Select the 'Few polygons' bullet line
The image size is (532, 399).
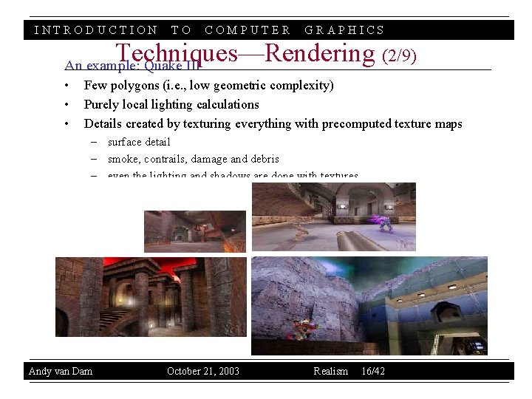point(208,85)
